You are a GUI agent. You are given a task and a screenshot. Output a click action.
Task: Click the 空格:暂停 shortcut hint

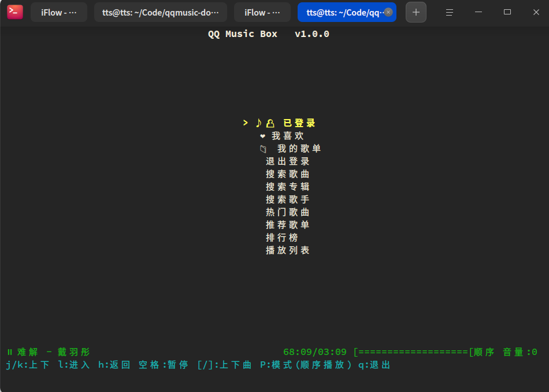[x=163, y=365]
